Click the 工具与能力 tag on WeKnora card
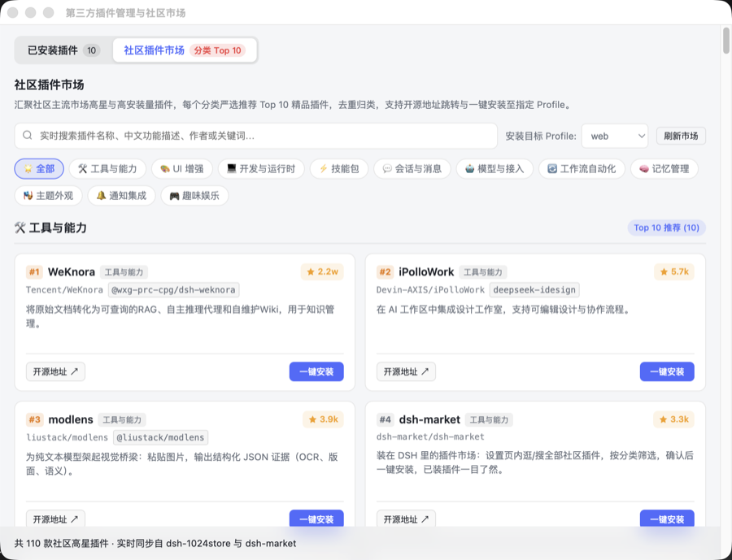The width and height of the screenshot is (732, 560). pos(124,272)
